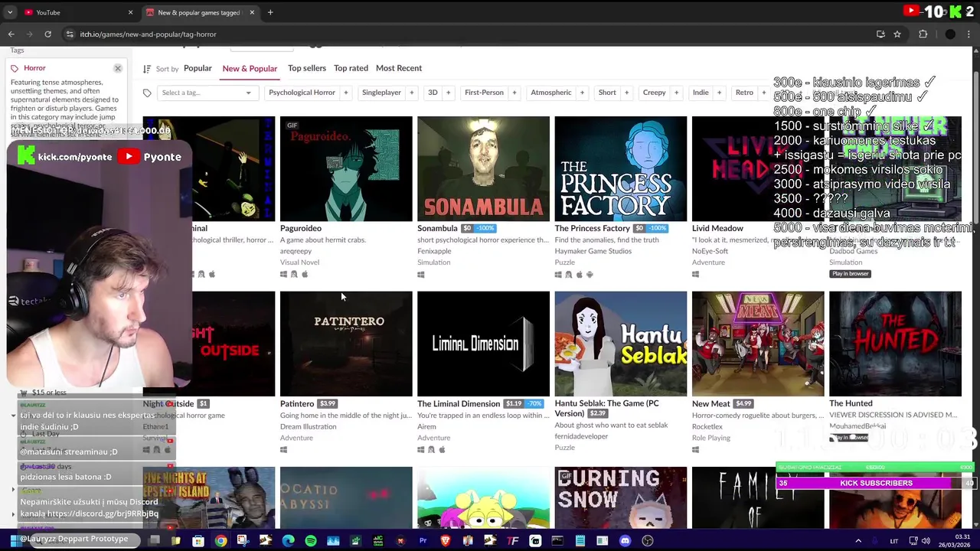Add First-Person tag with plus
980x551 pixels.
514,93
